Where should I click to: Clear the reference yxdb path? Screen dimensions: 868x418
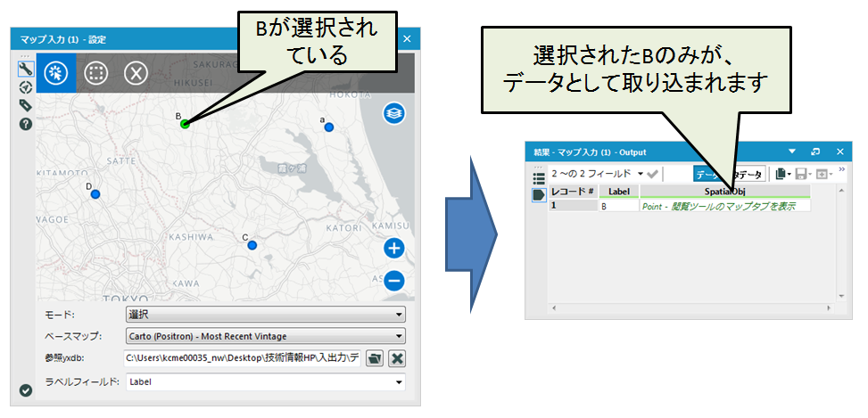(397, 358)
